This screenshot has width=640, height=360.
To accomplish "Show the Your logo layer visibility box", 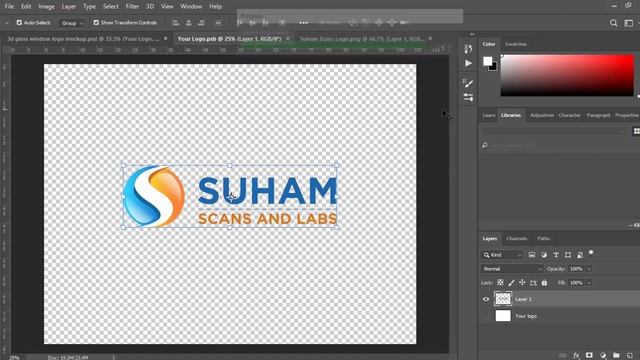I will 486,316.
